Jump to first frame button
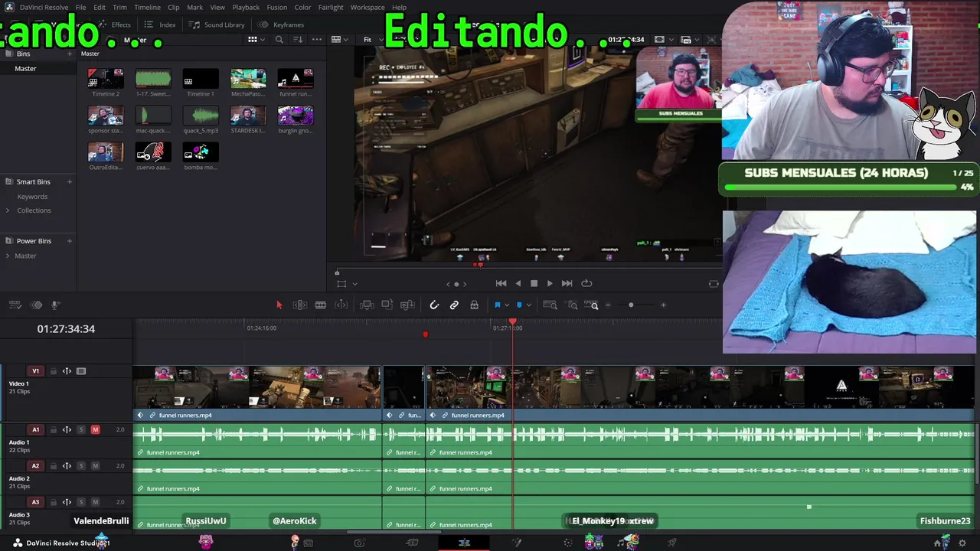 (x=501, y=284)
